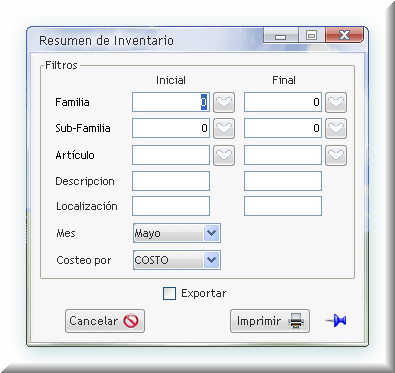This screenshot has width=395, height=373.
Task: Open lookup for Familia Inicial field
Action: pos(224,102)
